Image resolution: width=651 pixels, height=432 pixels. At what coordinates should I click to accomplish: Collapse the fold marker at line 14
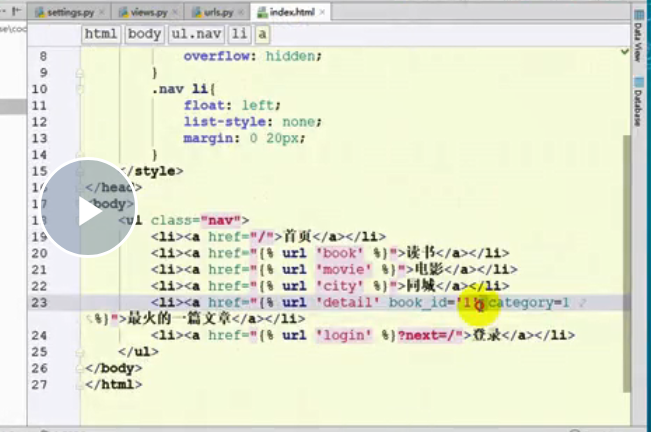[80, 155]
